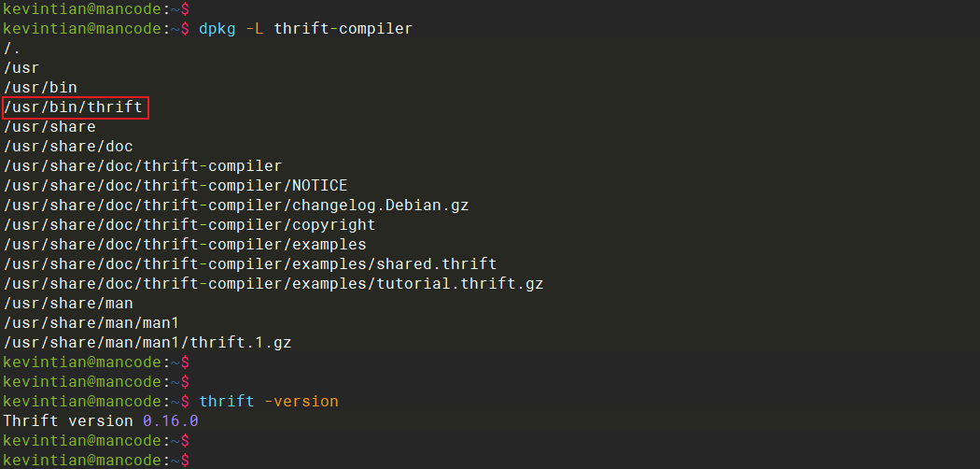Click the /usr/bin directory line
Viewport: 980px width, 469px height.
coord(40,87)
